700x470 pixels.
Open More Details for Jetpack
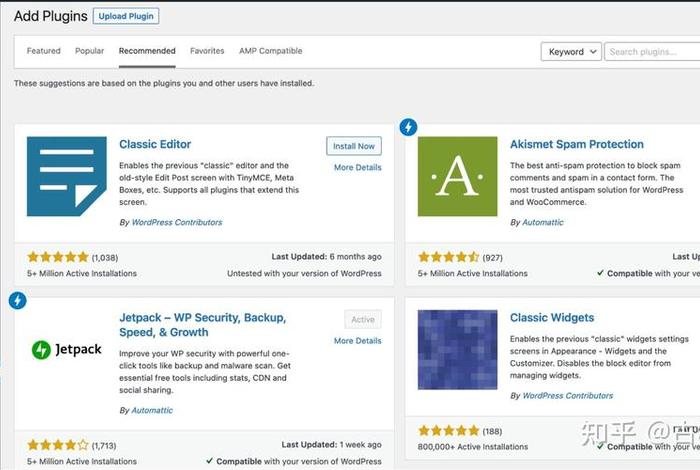[358, 341]
